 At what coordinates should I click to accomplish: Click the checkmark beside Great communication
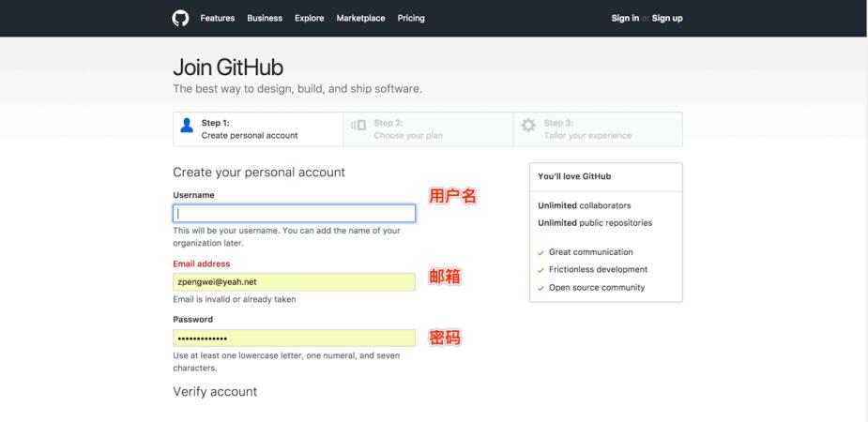tap(541, 253)
